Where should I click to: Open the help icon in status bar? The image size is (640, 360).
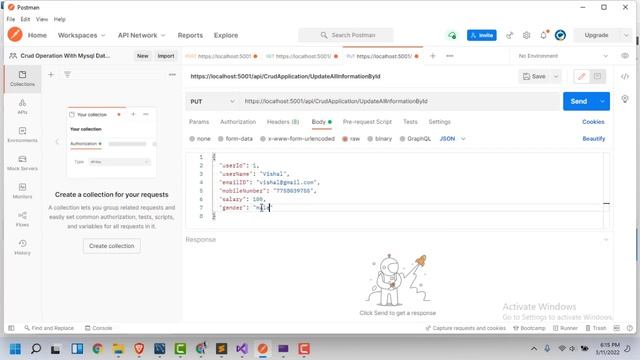tap(630, 328)
